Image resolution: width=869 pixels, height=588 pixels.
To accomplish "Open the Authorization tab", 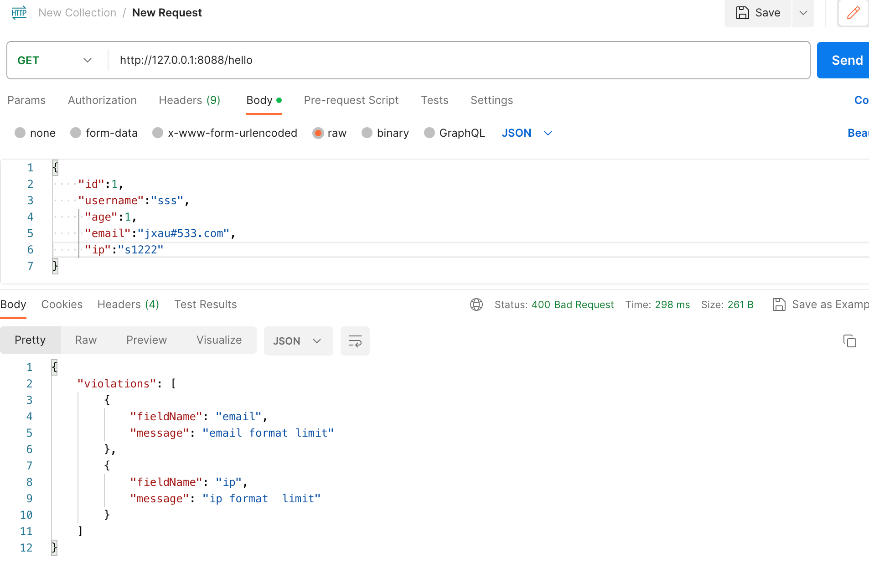I will pos(102,100).
